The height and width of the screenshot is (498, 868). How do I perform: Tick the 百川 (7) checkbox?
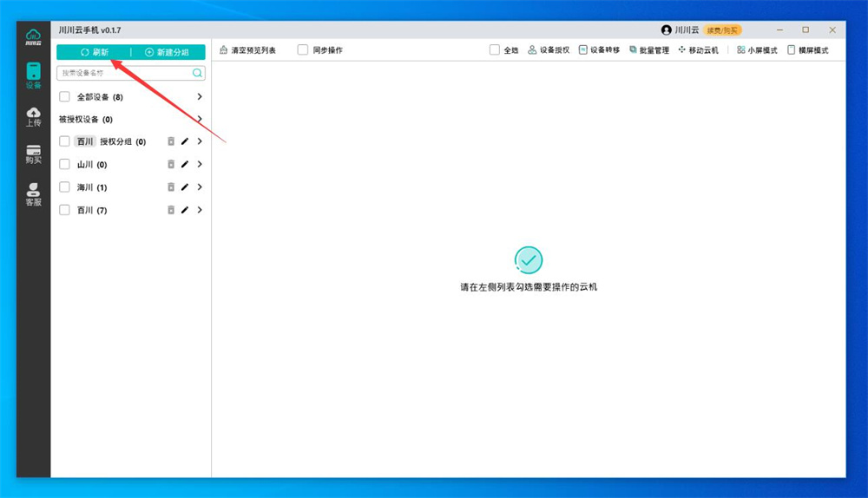[65, 210]
